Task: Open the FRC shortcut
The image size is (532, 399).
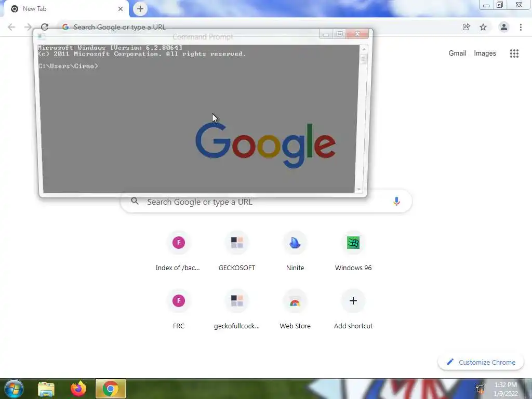Action: tap(179, 310)
